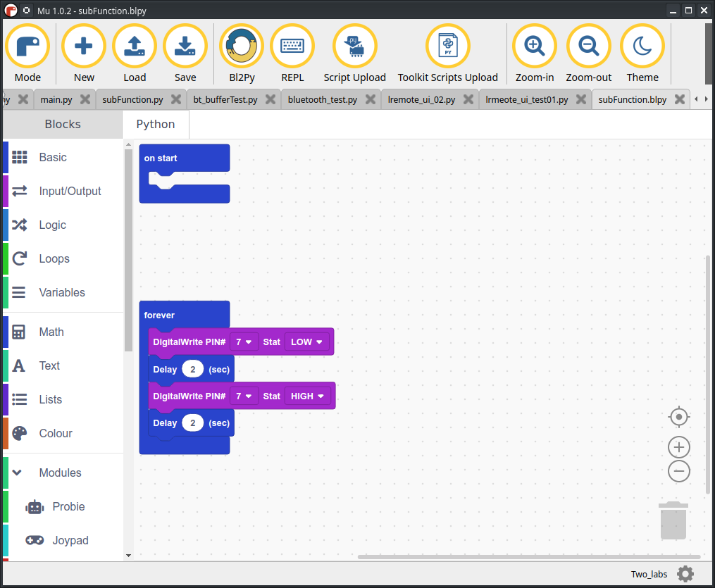715x588 pixels.
Task: Run the Bl2Py conversion icon
Action: [242, 46]
